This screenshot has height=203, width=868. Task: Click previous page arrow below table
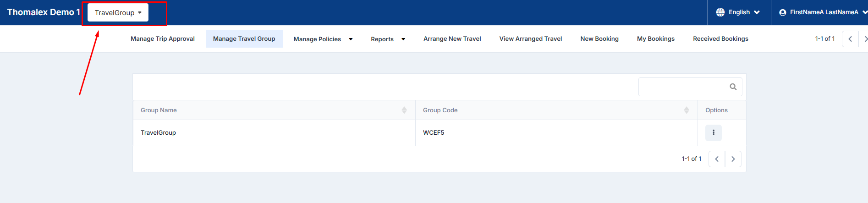coord(717,159)
